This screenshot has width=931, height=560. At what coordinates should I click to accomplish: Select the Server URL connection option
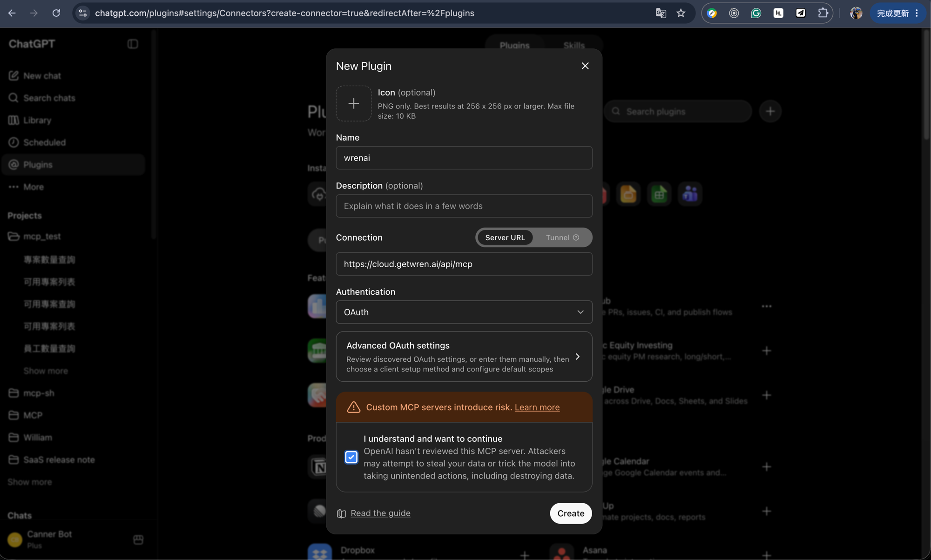click(x=505, y=237)
